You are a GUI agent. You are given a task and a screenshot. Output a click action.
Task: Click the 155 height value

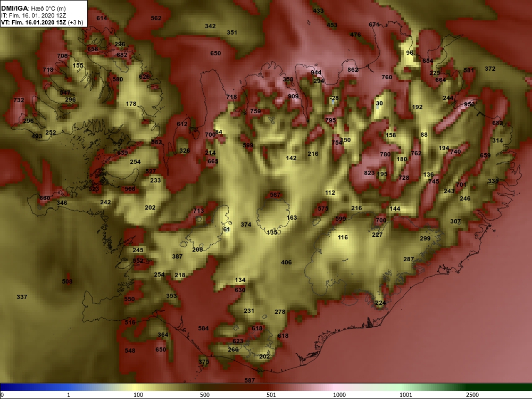(78, 66)
